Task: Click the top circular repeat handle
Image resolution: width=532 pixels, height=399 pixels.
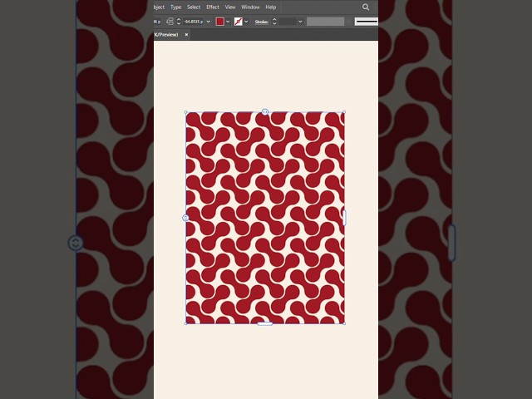Action: [265, 111]
